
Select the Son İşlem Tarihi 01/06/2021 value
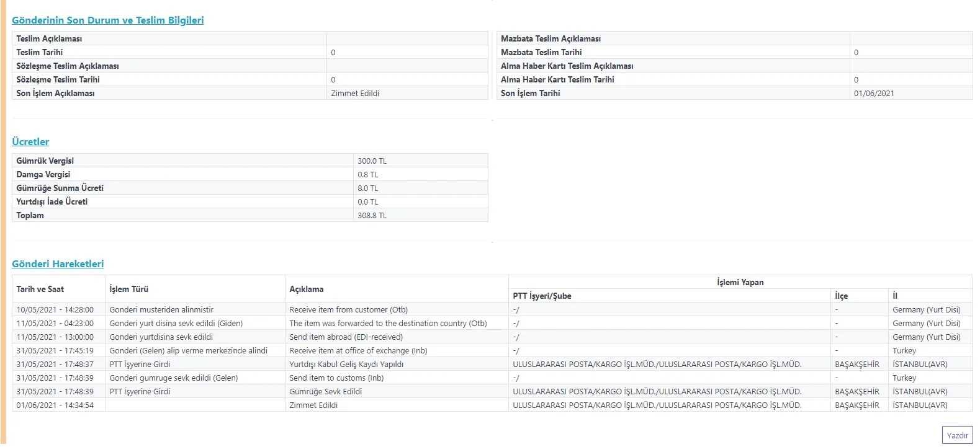point(874,94)
